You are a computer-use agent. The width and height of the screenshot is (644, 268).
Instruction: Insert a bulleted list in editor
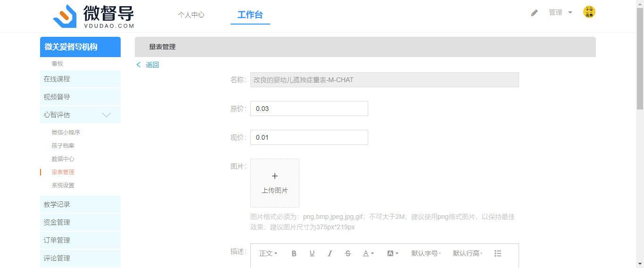tap(498, 253)
